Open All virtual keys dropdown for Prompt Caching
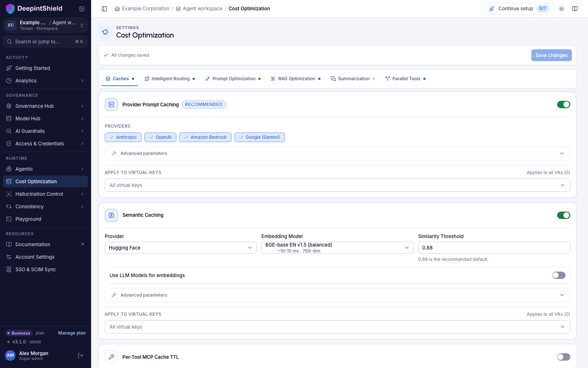The height and width of the screenshot is (368, 588). tap(337, 185)
